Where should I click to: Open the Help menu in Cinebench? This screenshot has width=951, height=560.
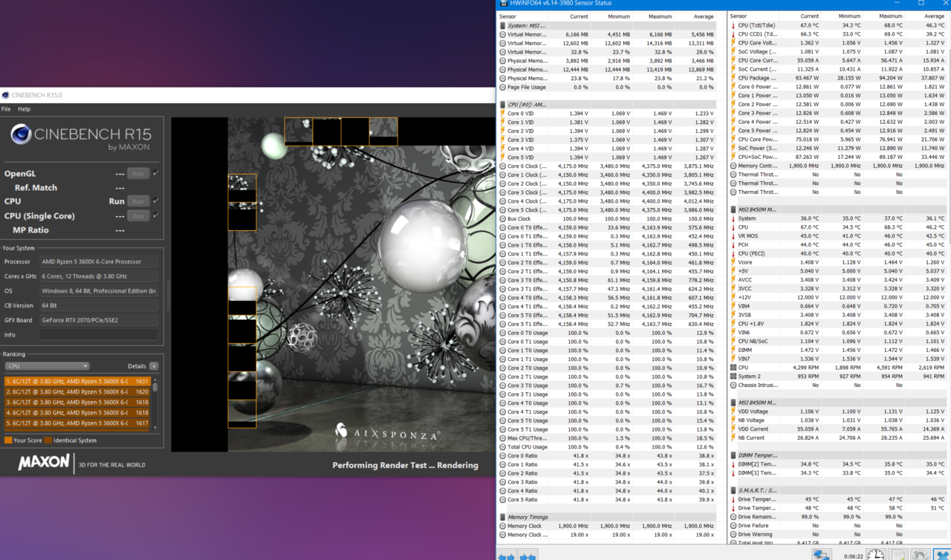[x=24, y=108]
